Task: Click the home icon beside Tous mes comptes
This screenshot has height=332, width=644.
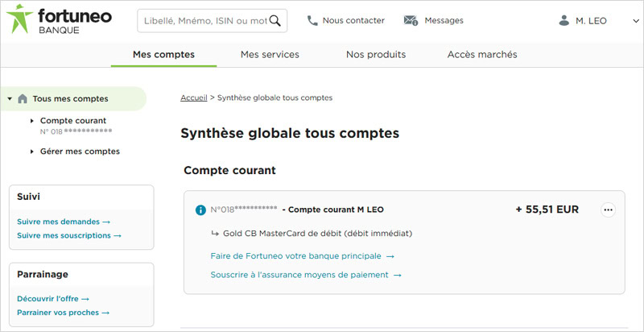Action: coord(23,99)
